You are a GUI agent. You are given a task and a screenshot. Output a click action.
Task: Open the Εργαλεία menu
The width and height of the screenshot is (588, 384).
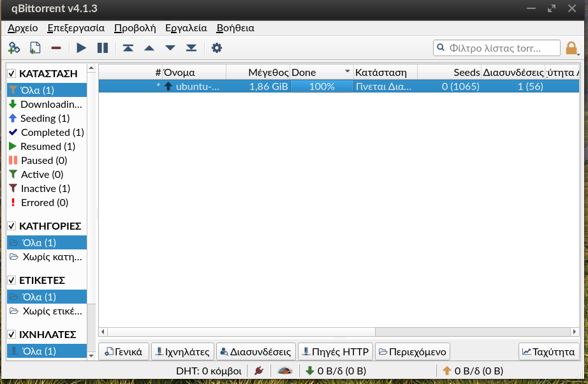click(x=186, y=28)
